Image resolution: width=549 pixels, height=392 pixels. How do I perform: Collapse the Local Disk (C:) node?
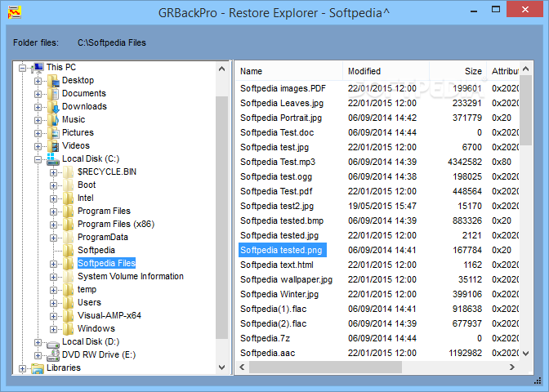[x=38, y=159]
